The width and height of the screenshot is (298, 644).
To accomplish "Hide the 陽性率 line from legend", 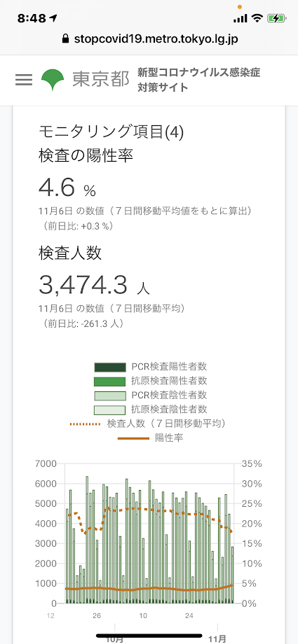I will 151,438.
